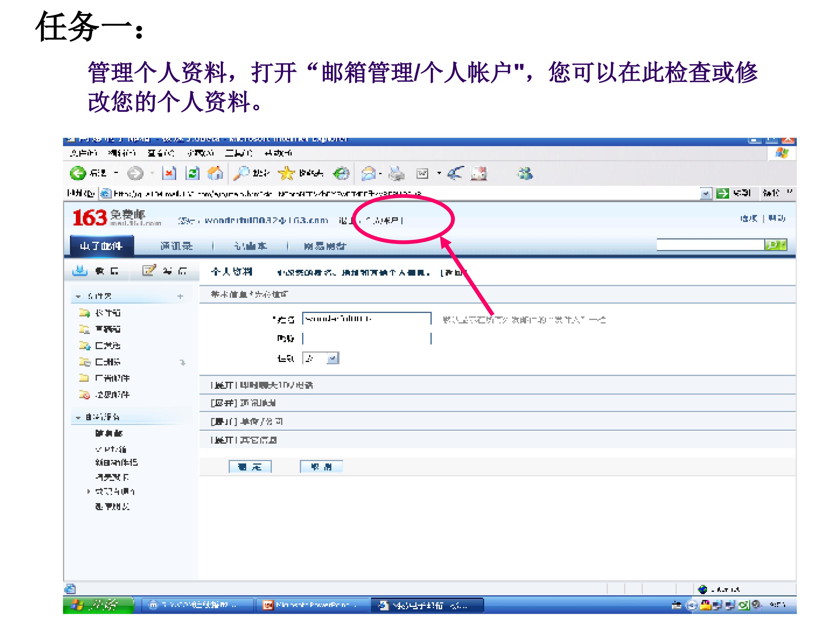This screenshot has width=840, height=630.
Task: Click the grey Forward arrow button
Action: pos(135,174)
